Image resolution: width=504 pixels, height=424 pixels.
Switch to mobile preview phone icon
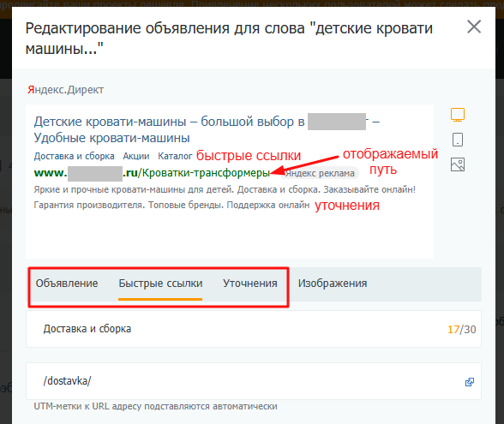[458, 140]
